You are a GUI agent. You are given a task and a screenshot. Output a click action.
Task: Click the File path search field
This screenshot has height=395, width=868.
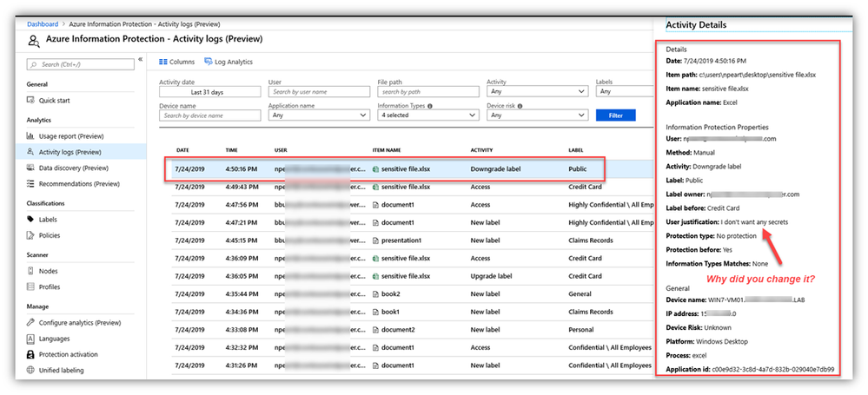[x=427, y=92]
